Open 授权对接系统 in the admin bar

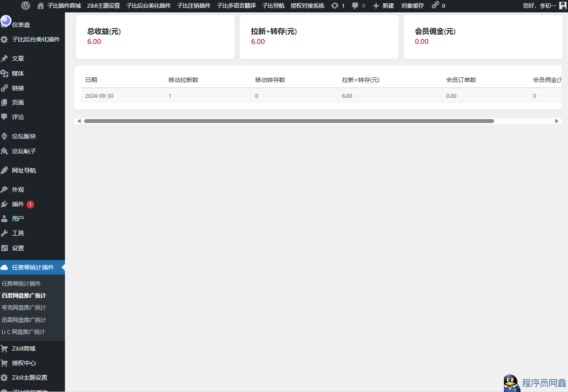[x=307, y=6]
